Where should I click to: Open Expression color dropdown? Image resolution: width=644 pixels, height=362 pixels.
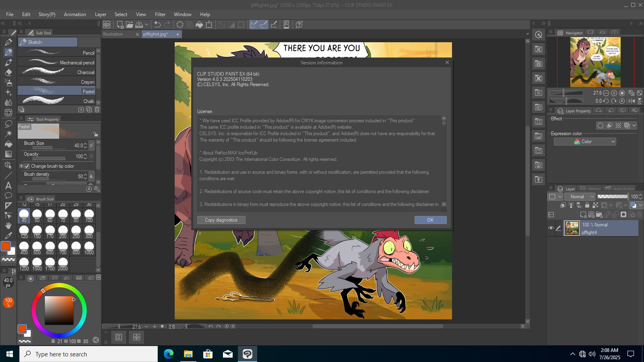click(585, 142)
